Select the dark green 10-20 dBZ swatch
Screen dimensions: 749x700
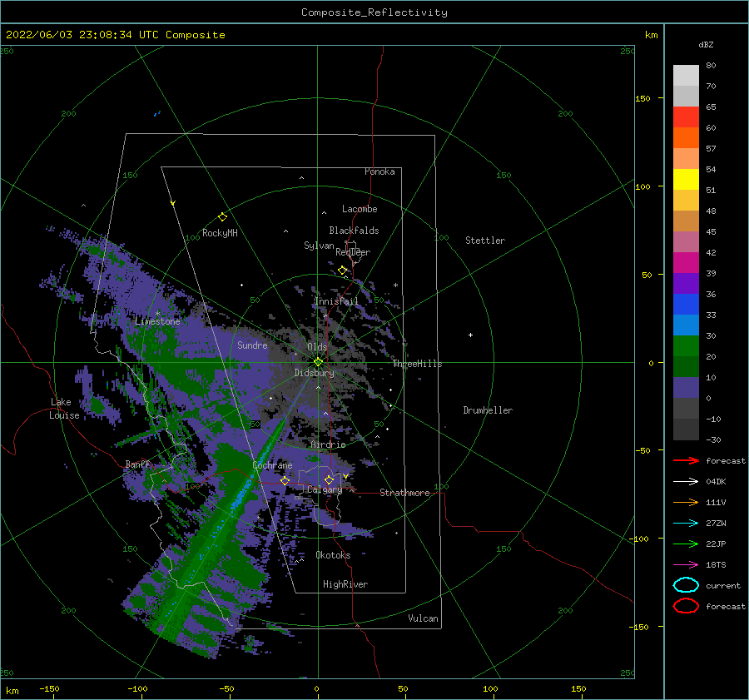[x=686, y=367]
